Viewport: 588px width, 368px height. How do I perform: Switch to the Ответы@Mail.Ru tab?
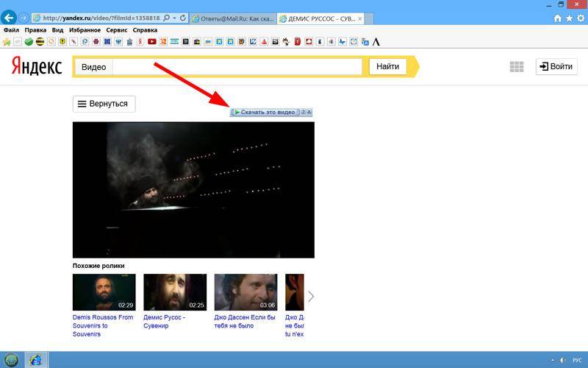click(x=233, y=18)
